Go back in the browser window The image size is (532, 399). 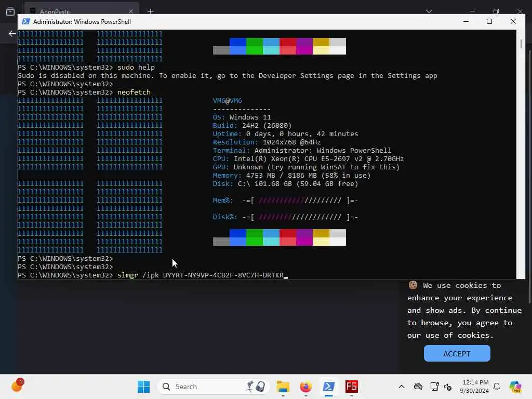tap(12, 34)
